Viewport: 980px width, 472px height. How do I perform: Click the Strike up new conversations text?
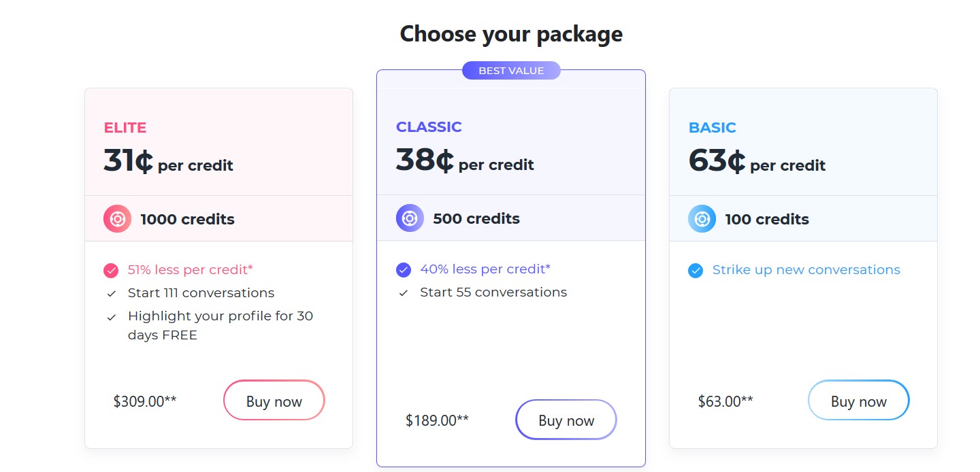coord(806,270)
